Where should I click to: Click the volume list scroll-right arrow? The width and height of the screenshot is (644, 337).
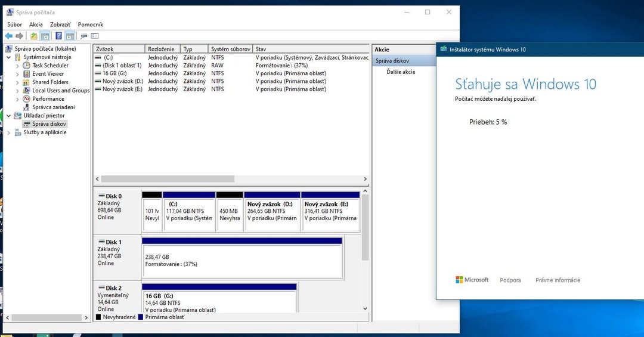coord(365,179)
